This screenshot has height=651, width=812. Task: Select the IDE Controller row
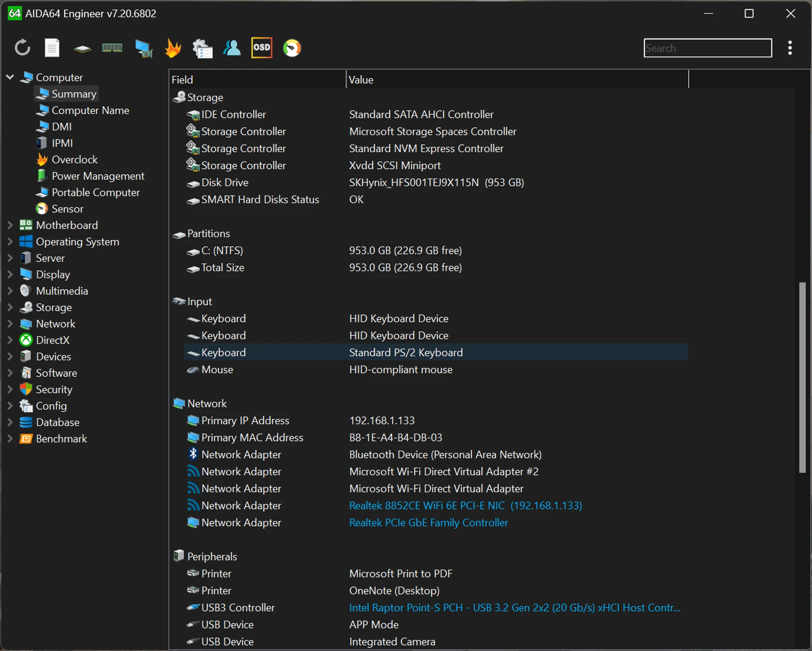coord(436,115)
